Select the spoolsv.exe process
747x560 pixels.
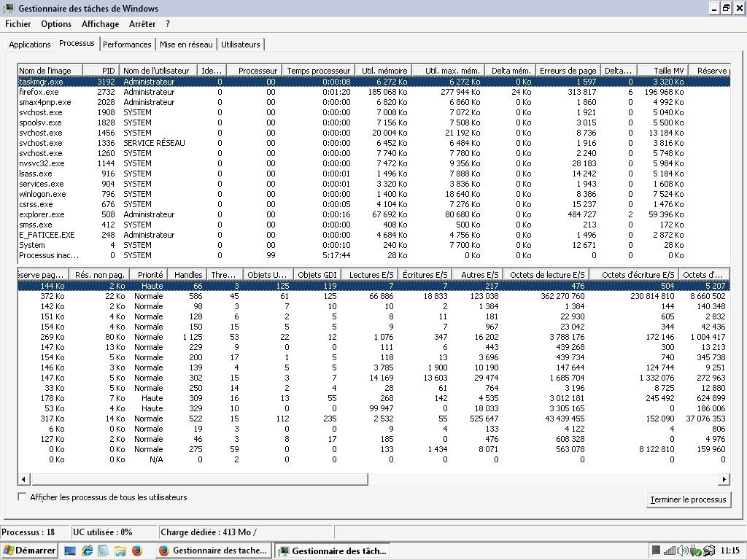374,122
